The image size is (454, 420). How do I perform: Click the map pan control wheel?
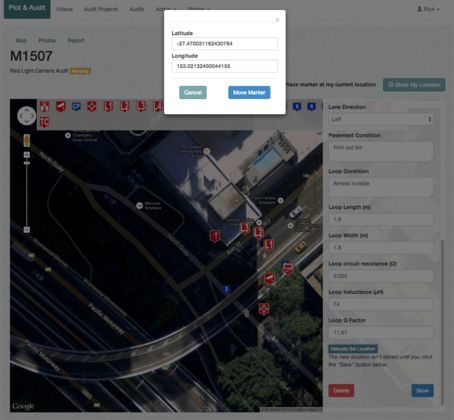pyautogui.click(x=26, y=116)
